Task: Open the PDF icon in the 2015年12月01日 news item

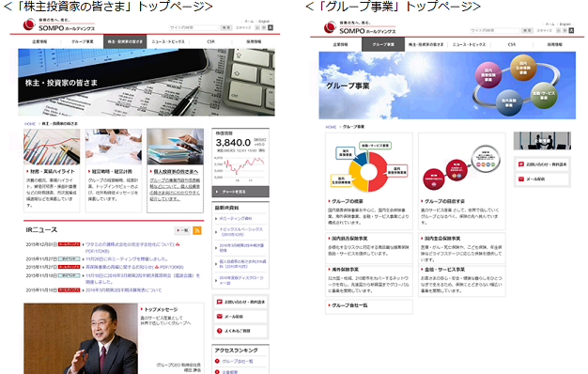Action: click(x=178, y=244)
